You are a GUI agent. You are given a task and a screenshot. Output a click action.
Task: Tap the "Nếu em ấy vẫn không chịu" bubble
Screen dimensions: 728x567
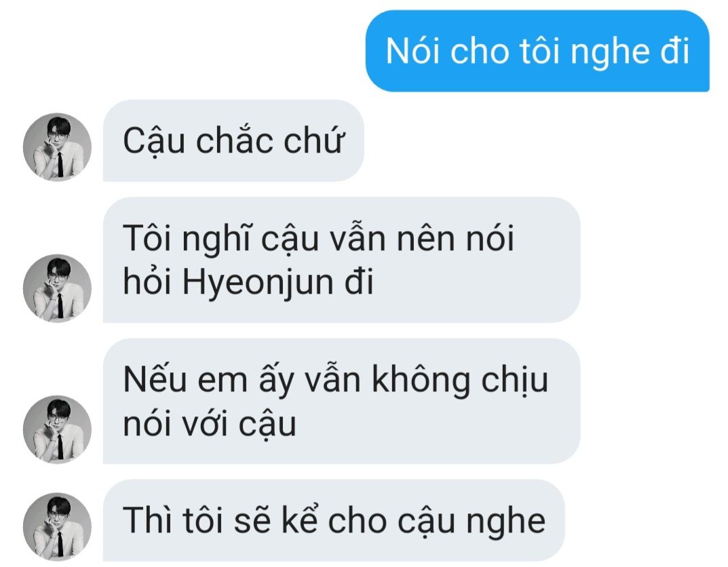tap(341, 401)
